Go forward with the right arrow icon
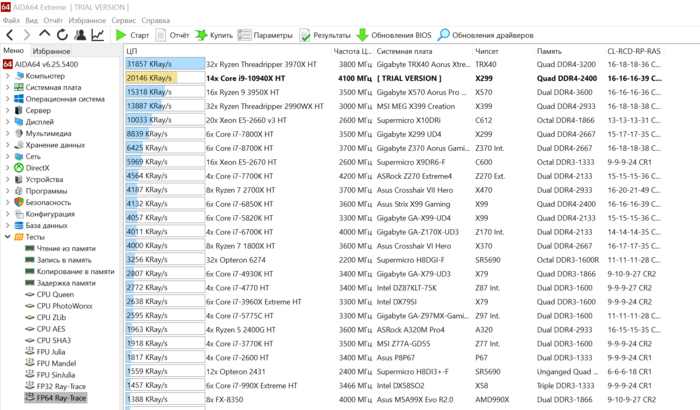The width and height of the screenshot is (700, 410). [27, 35]
